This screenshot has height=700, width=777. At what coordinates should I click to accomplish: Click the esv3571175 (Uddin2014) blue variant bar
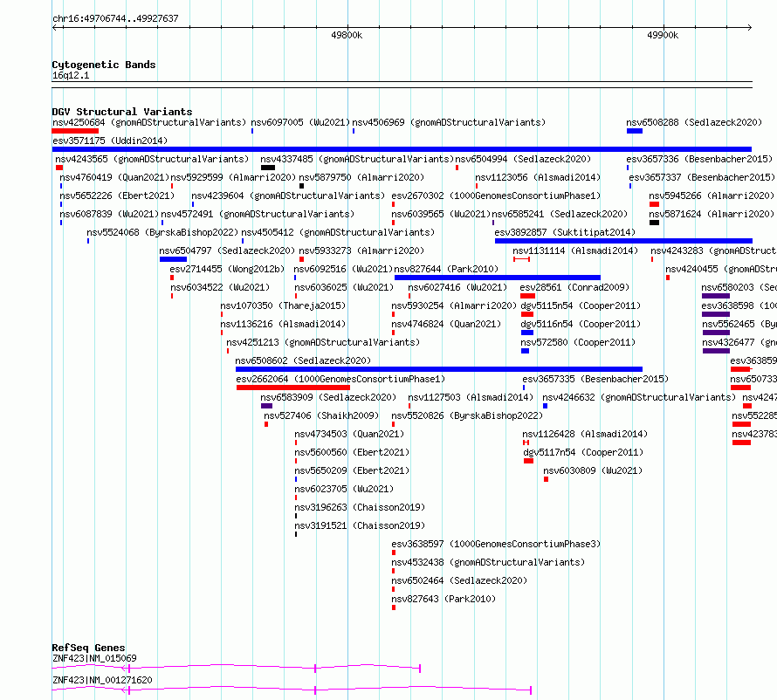(x=402, y=149)
